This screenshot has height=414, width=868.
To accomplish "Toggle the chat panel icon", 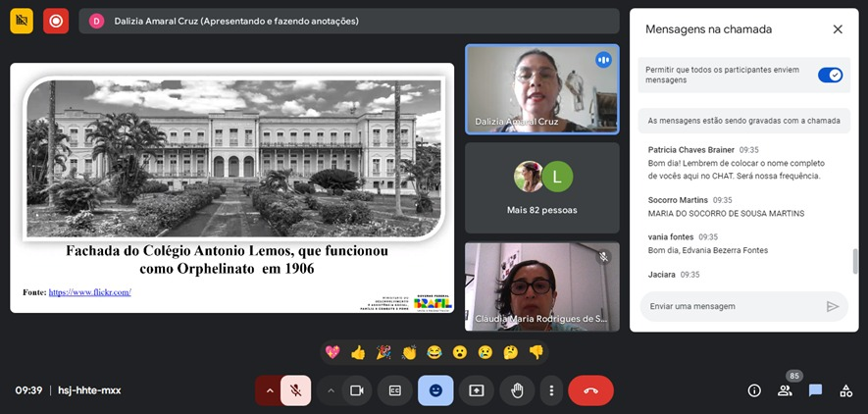I will point(815,390).
